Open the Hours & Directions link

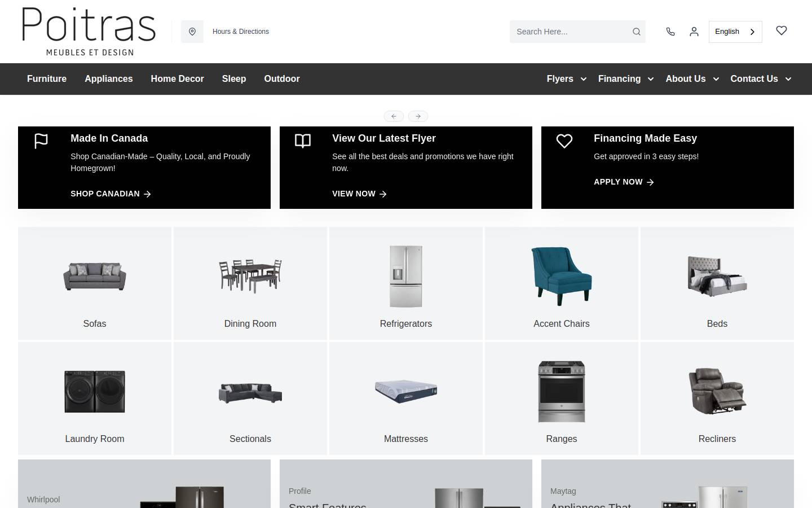coord(241,32)
